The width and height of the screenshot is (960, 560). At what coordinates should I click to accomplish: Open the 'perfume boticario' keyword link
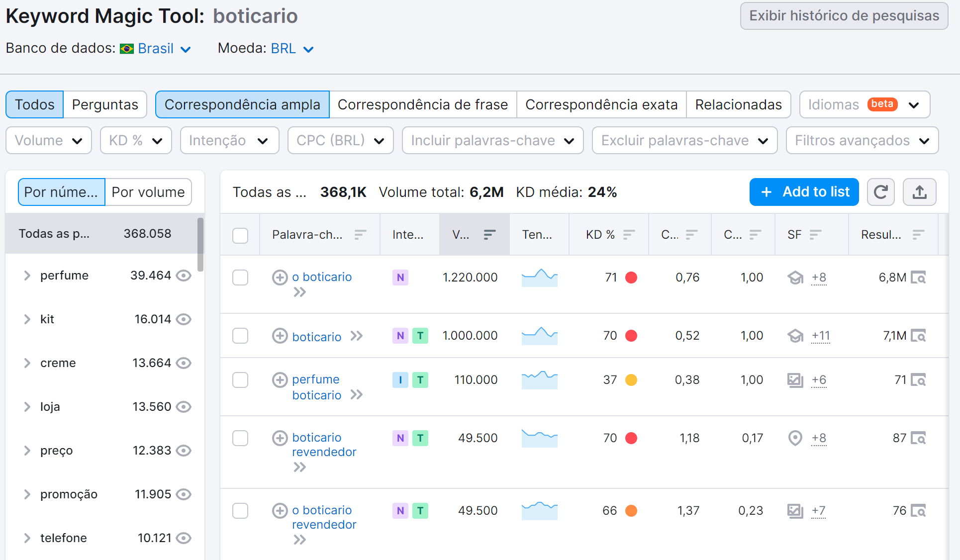316,387
